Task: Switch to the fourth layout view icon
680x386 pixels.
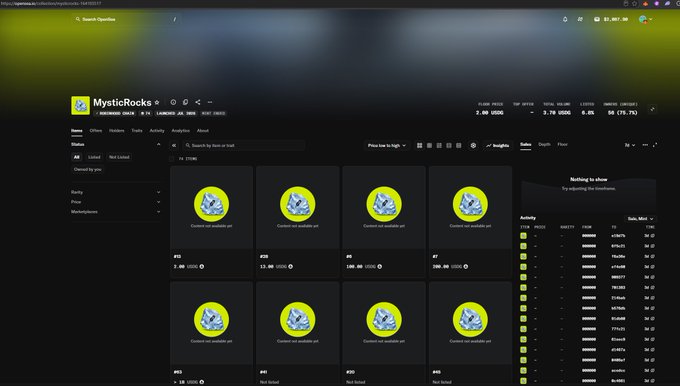Action: [x=449, y=145]
